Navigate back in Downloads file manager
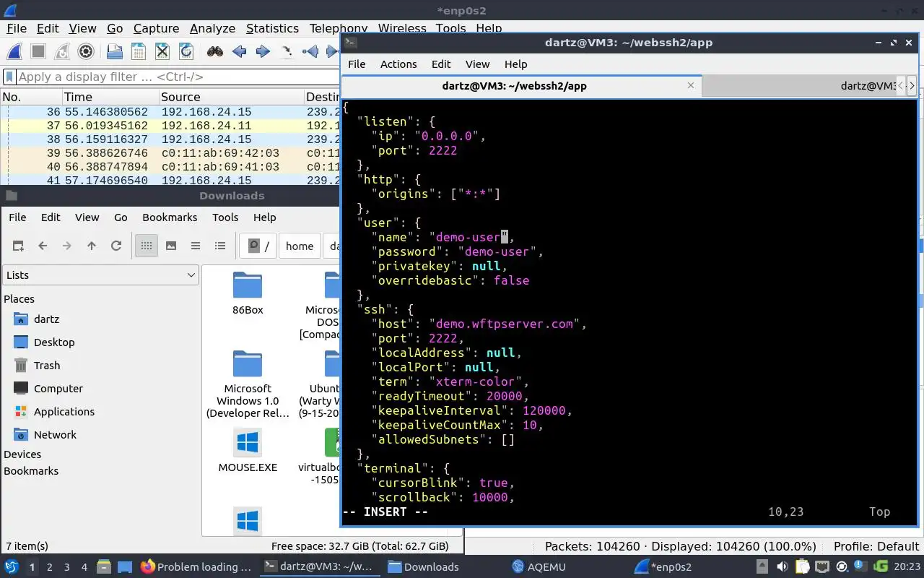Viewport: 924px width, 578px height. coord(43,246)
